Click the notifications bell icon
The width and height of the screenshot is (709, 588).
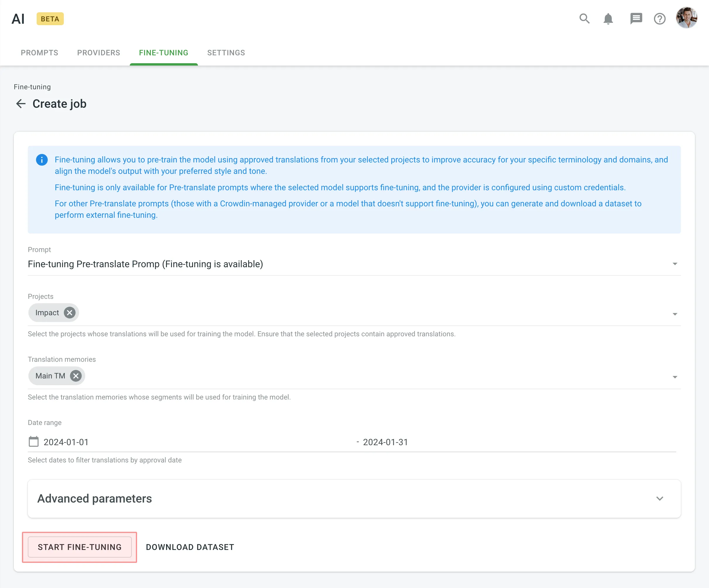(608, 19)
